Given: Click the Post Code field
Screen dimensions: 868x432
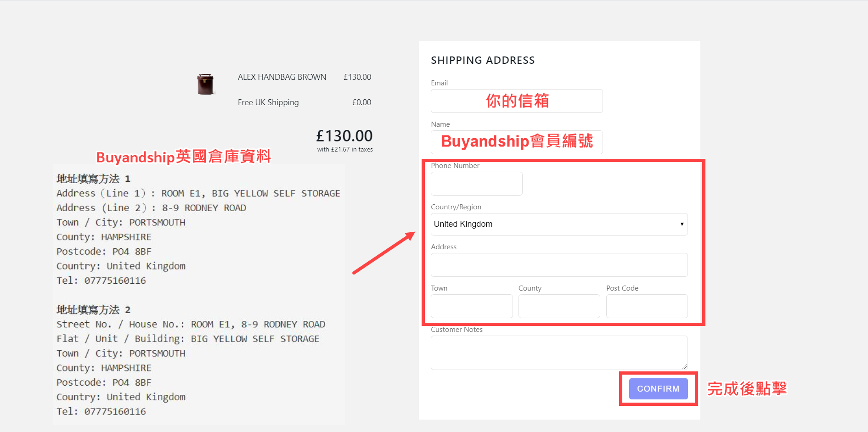Looking at the screenshot, I should pos(647,306).
